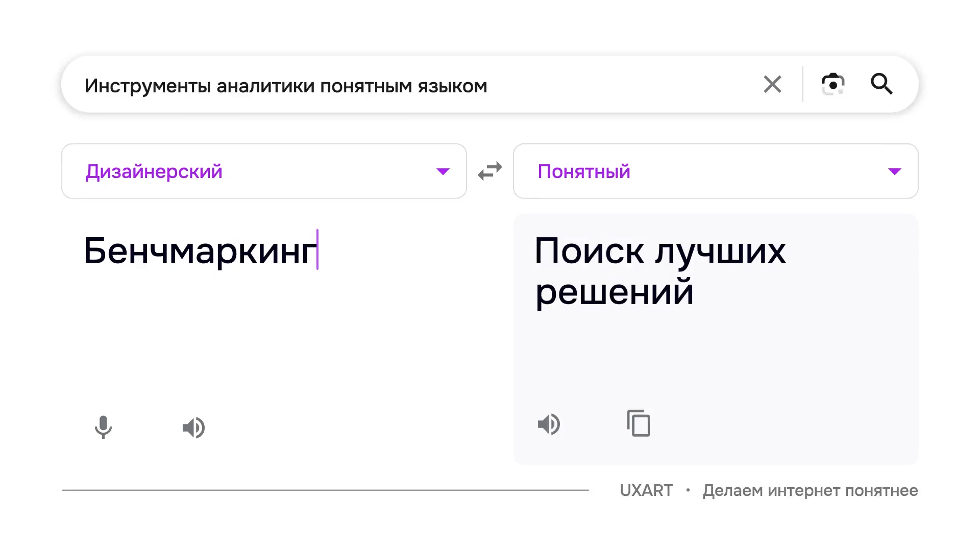Click the Делаем интернет понятнее tagline
The height and width of the screenshot is (551, 980).
tap(810, 490)
